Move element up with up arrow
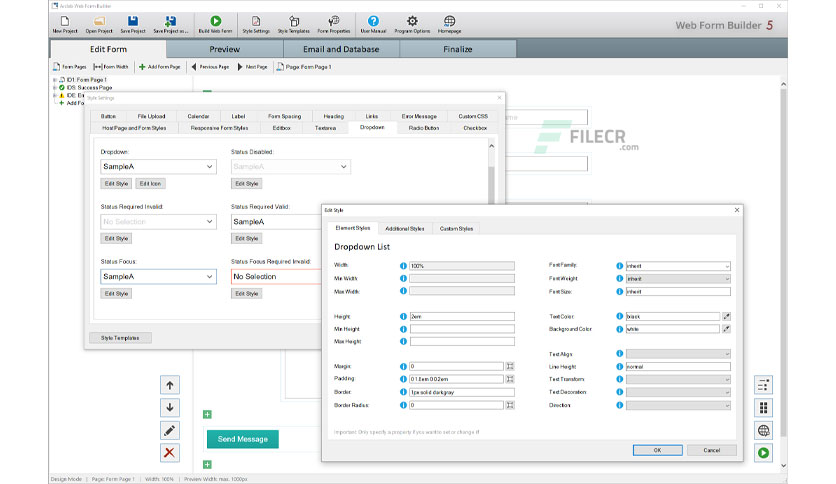The image size is (836, 484). click(170, 385)
